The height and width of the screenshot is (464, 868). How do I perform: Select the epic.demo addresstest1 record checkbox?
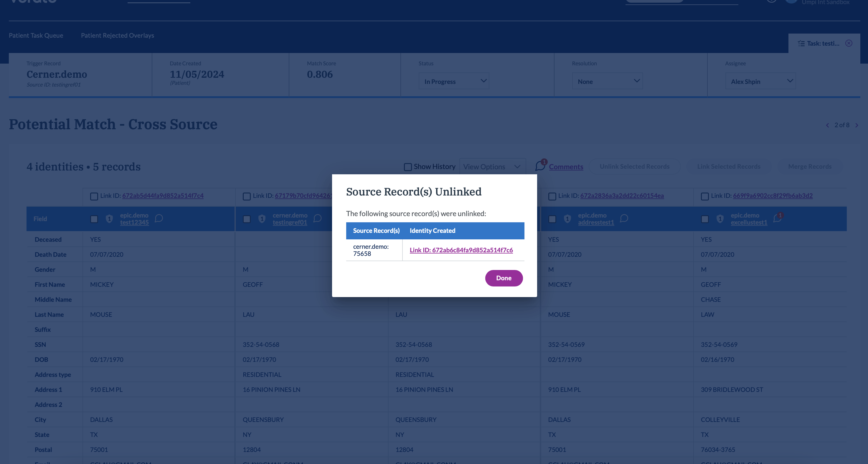[x=552, y=219]
